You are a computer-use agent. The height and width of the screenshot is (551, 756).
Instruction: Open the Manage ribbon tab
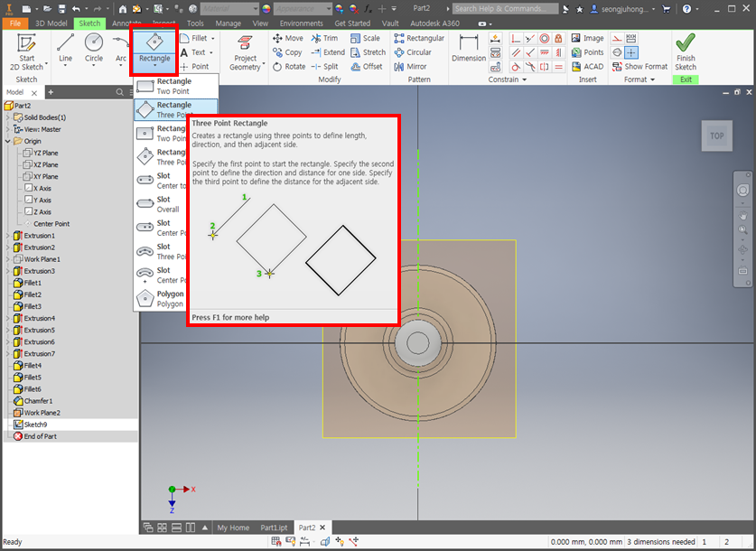click(228, 23)
